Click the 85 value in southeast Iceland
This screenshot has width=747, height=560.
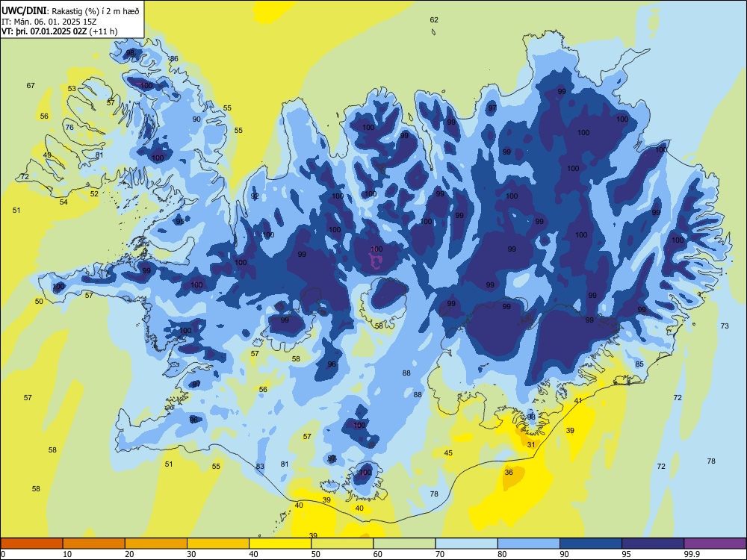[x=639, y=364]
